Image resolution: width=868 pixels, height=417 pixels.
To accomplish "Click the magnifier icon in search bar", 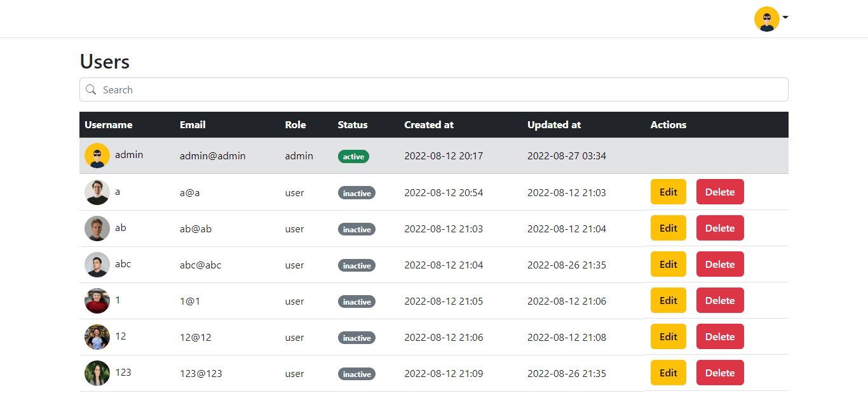I will click(91, 89).
